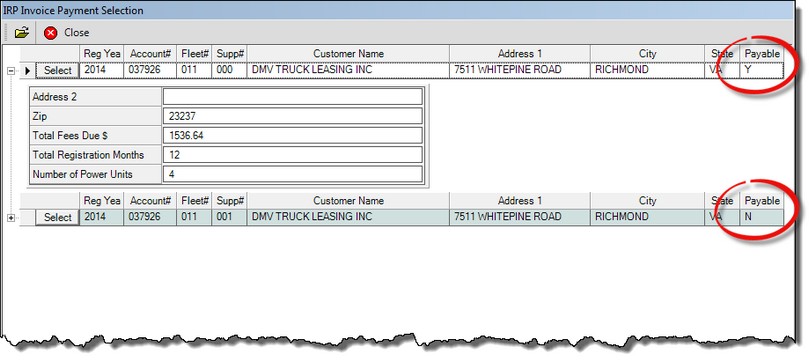Viewport: 809px width, 362px height.
Task: Expand the Supp# 001 invoice row details
Action: coord(10,218)
